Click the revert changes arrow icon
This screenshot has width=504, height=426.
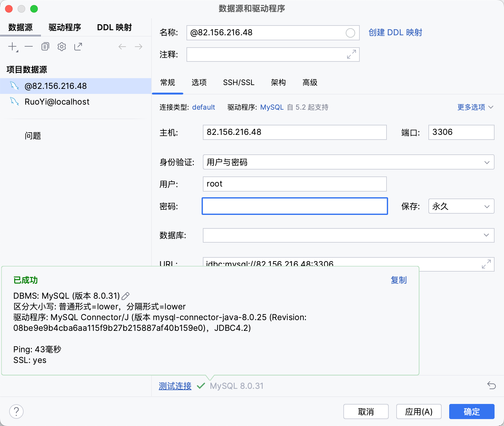pyautogui.click(x=491, y=385)
